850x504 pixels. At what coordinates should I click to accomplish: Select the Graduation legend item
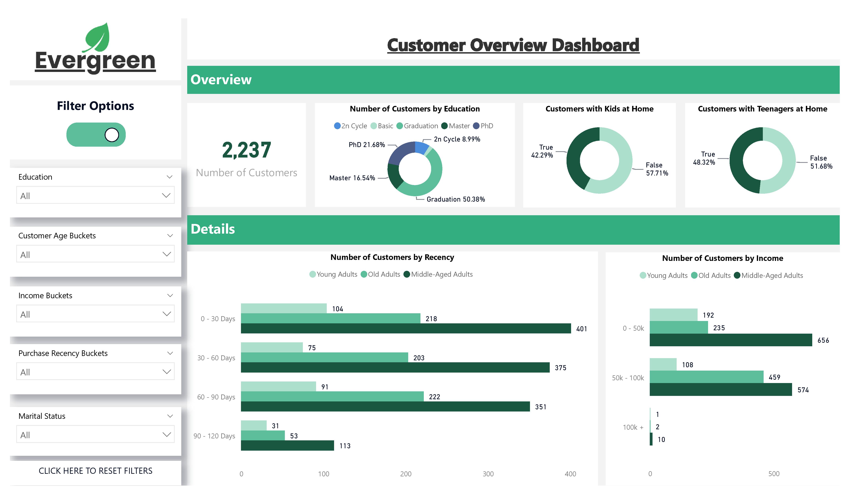[x=417, y=126]
